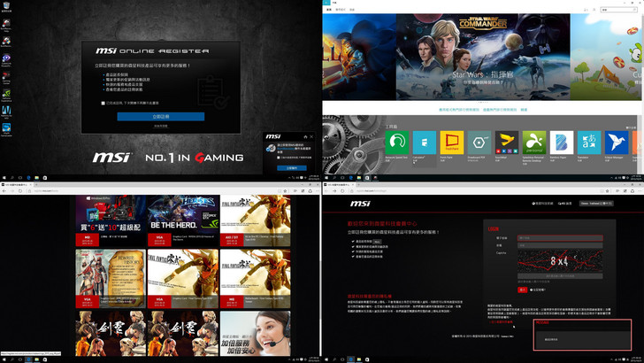Switch to the Store Home tab
The image size is (644, 363).
tap(329, 9)
